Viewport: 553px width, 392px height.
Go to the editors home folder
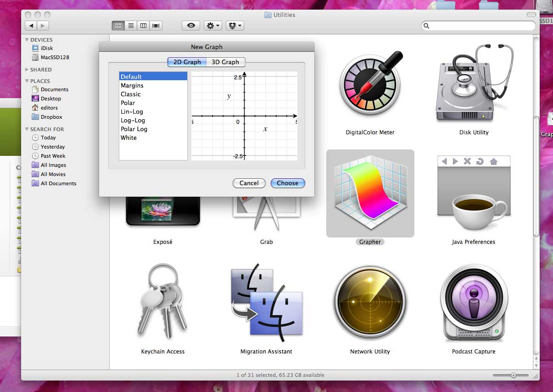click(45, 108)
